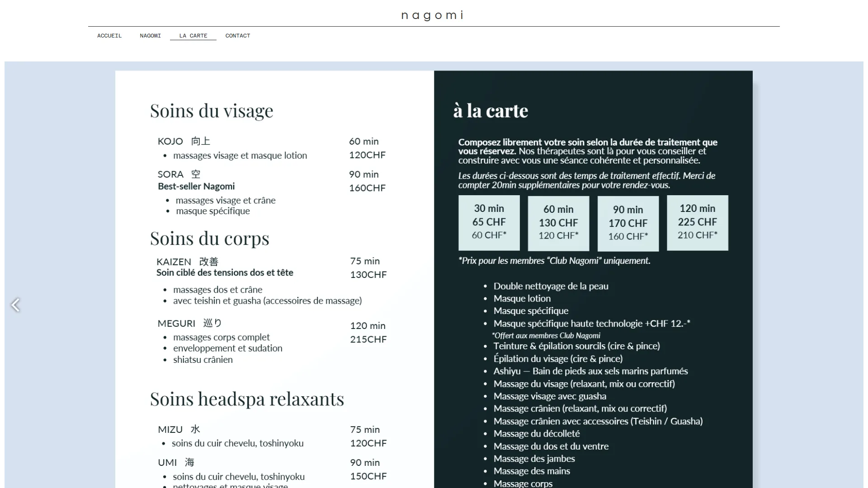The image size is (868, 488).
Task: Click the UMI treatment name
Action: [x=176, y=462]
